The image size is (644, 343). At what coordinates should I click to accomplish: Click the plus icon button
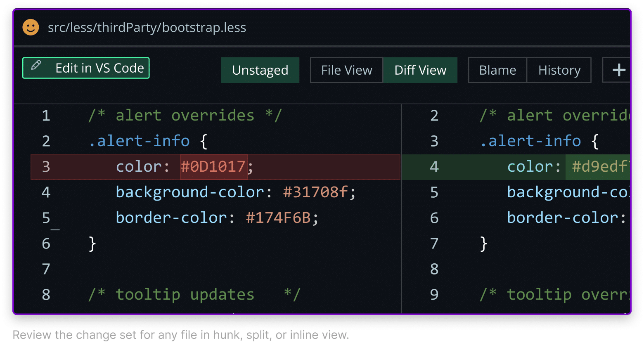618,70
